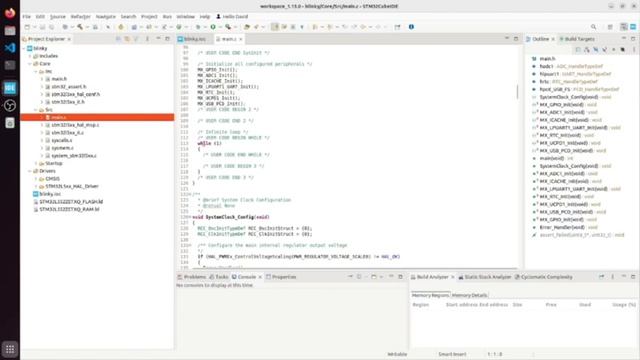Maximize the editor area
640x360 pixels.
[516, 39]
